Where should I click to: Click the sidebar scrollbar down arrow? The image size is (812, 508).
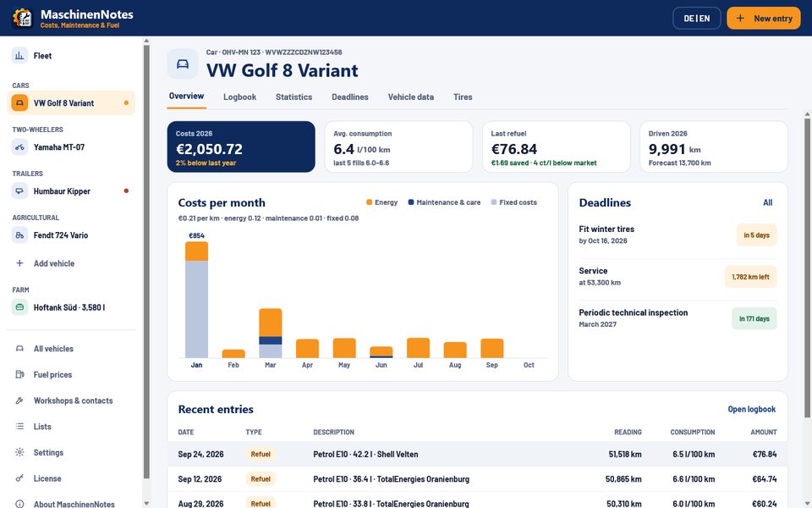click(x=146, y=503)
